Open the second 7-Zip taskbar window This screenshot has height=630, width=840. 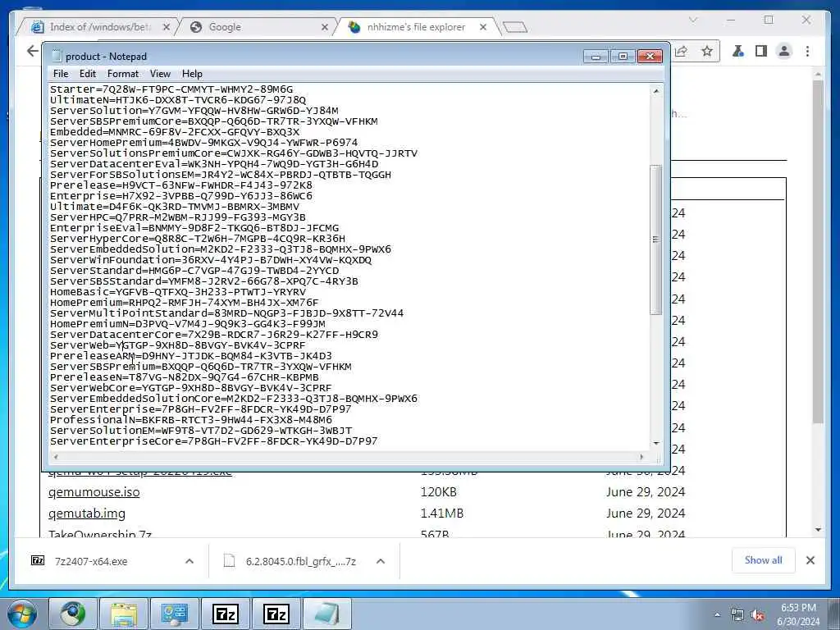point(276,614)
